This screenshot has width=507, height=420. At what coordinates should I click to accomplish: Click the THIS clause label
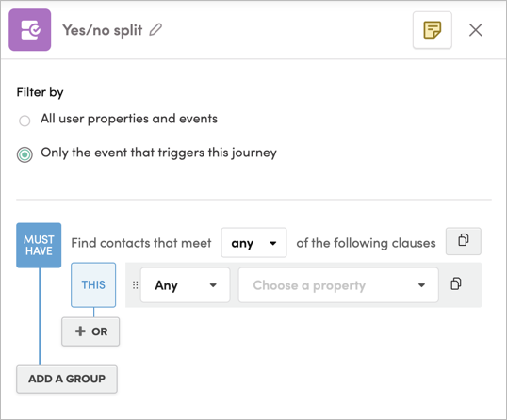93,285
